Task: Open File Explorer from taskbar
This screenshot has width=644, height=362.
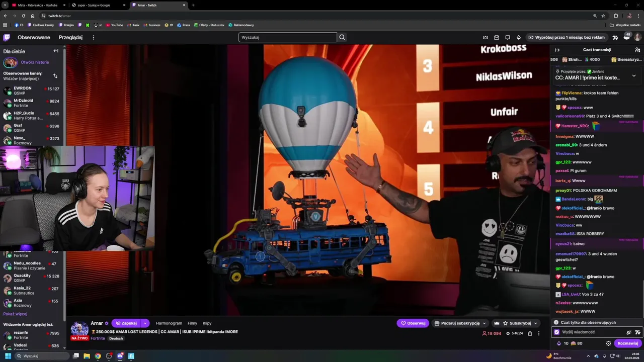Action: tap(87, 356)
